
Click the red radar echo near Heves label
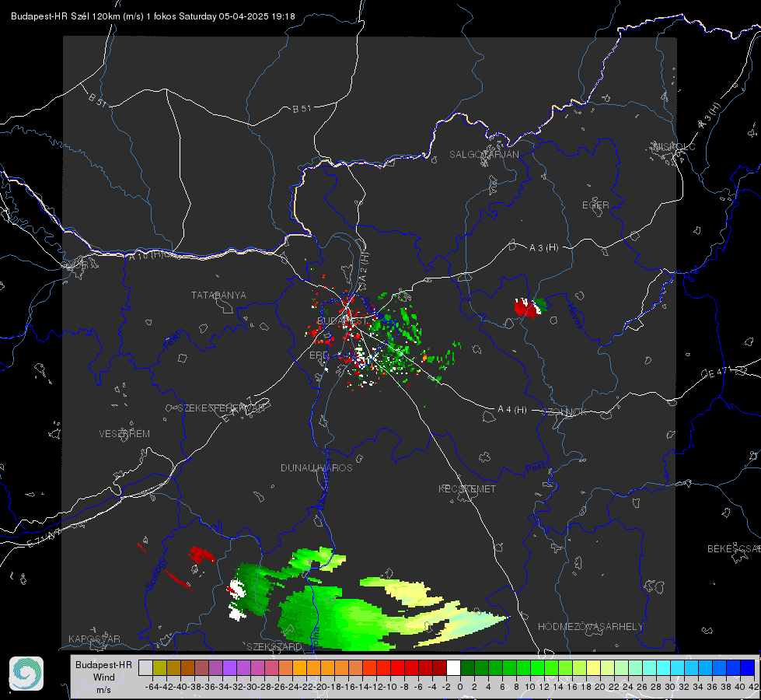[526, 308]
